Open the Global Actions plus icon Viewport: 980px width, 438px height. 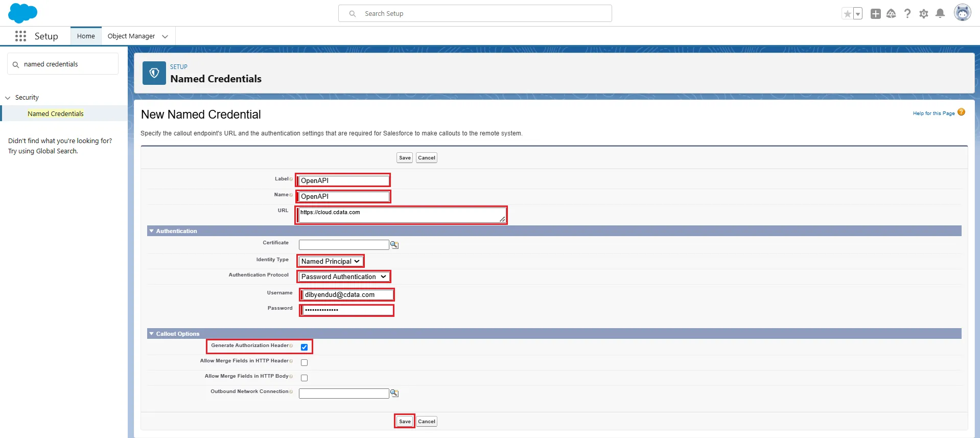click(x=876, y=14)
